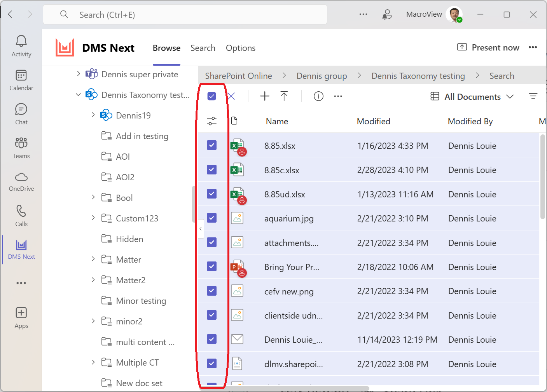This screenshot has height=392, width=547.
Task: Uncheck the attachments row checkbox
Action: pos(211,242)
